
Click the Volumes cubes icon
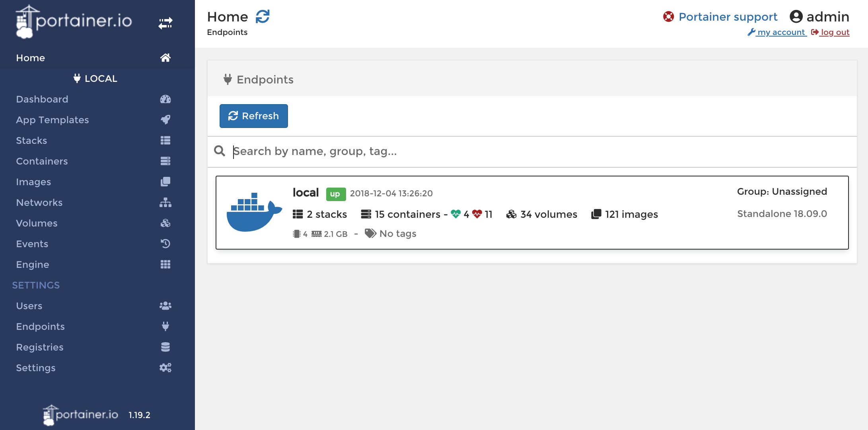(x=165, y=223)
